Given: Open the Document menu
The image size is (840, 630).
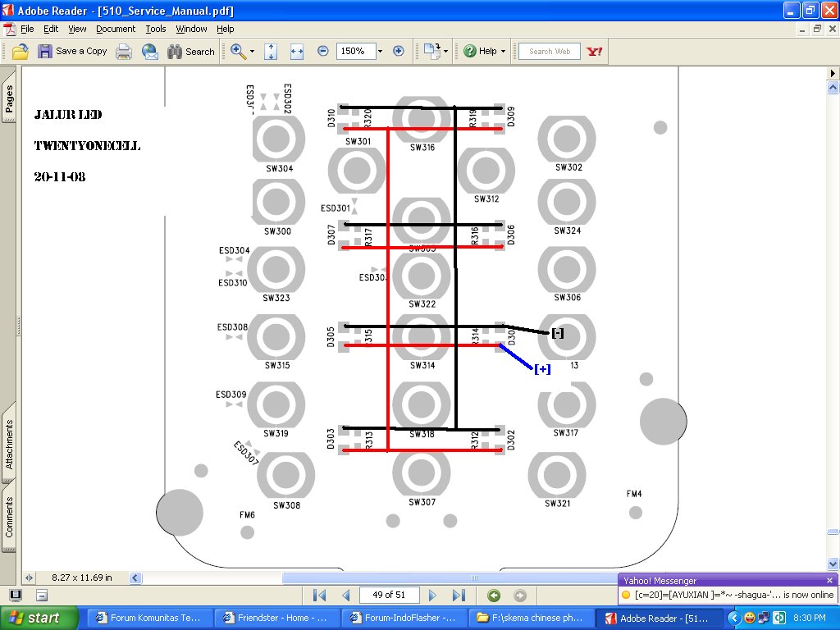Looking at the screenshot, I should click(x=116, y=29).
